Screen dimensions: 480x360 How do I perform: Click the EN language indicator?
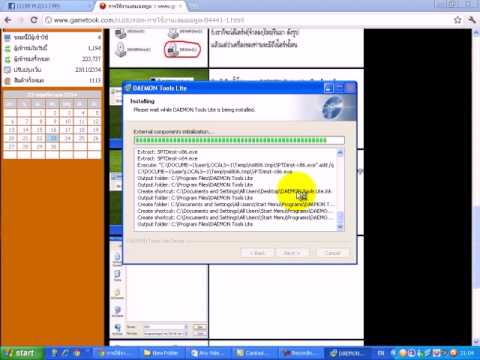(x=381, y=353)
